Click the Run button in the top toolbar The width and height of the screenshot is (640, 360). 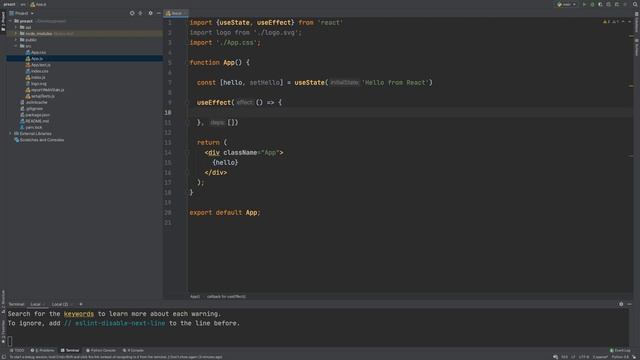tap(584, 4)
